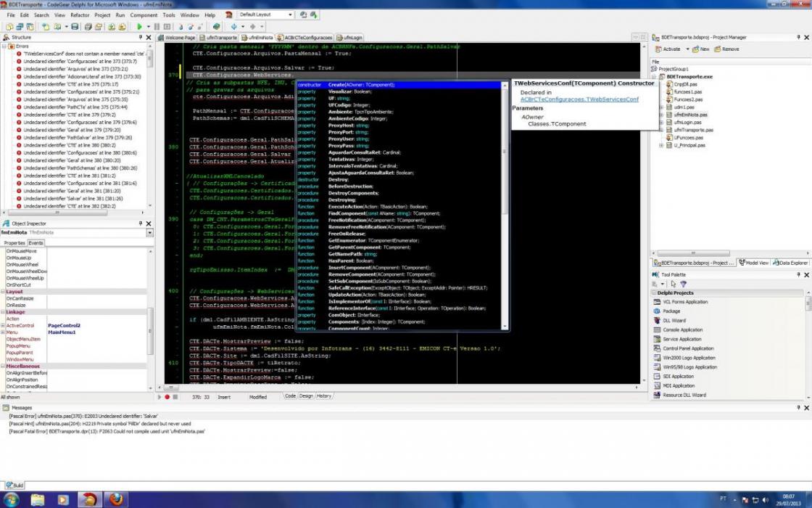Save current desktop layout icon
The width and height of the screenshot is (812, 508).
click(304, 15)
